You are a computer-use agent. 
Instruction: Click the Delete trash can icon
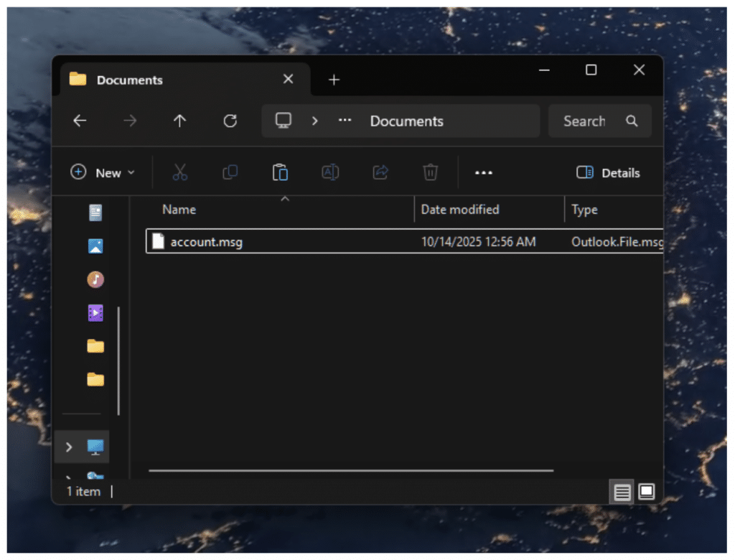point(430,172)
